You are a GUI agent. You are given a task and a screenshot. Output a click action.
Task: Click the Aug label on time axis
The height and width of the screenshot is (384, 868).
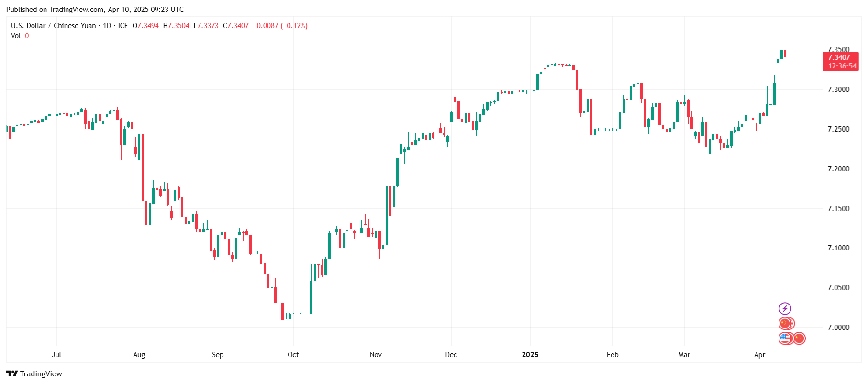[x=139, y=355]
